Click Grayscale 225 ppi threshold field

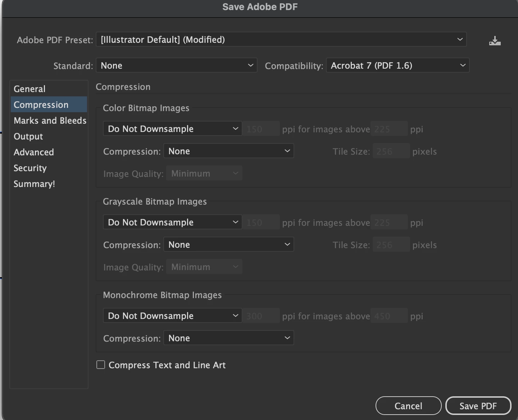pos(389,222)
